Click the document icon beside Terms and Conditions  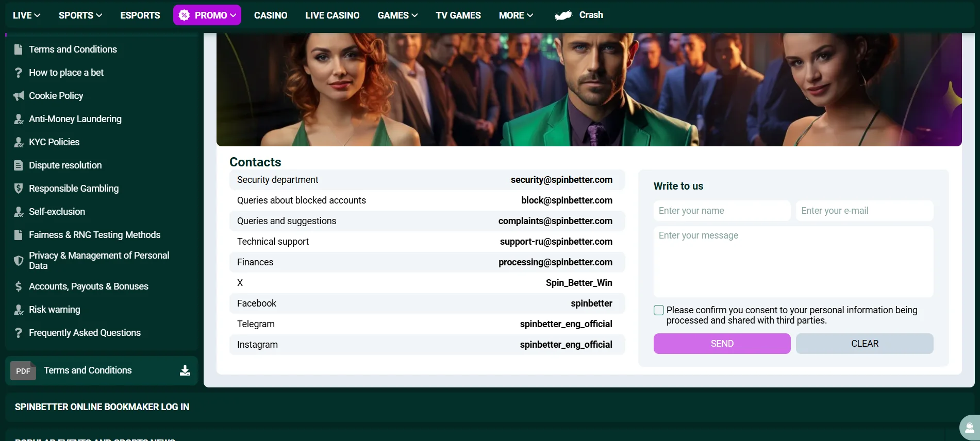(x=19, y=49)
